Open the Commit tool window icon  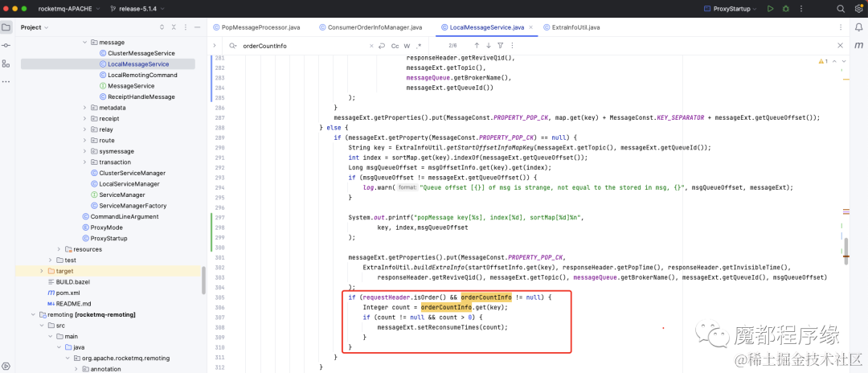click(x=6, y=45)
